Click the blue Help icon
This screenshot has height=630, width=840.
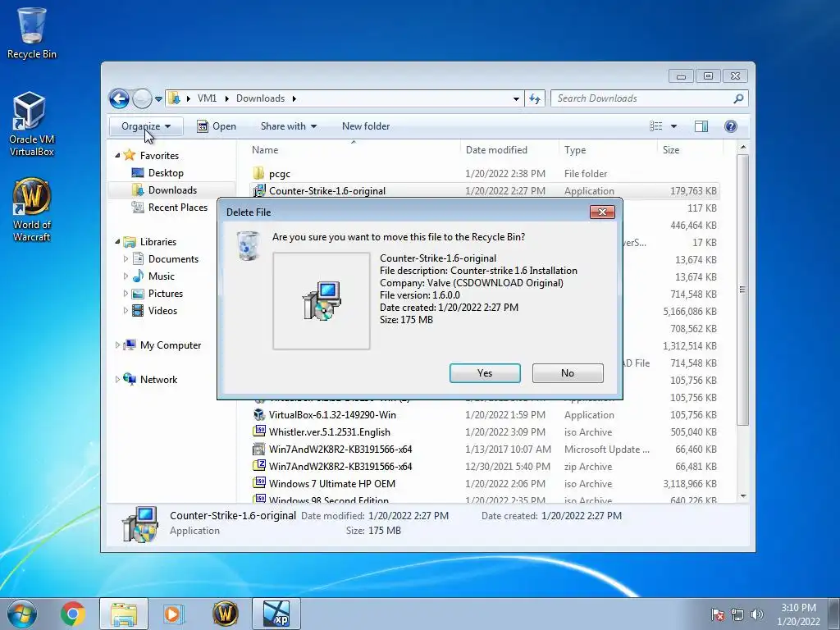[730, 126]
